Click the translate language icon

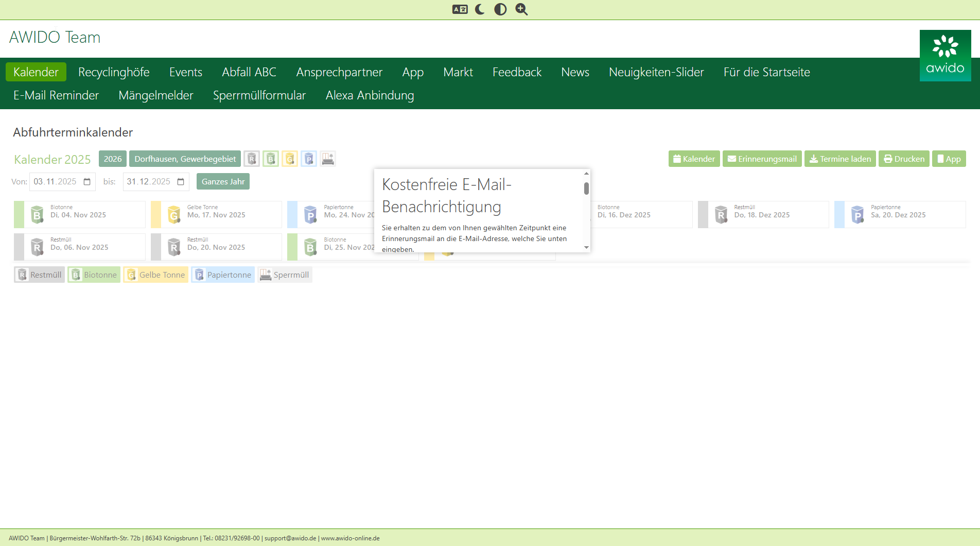coord(460,9)
